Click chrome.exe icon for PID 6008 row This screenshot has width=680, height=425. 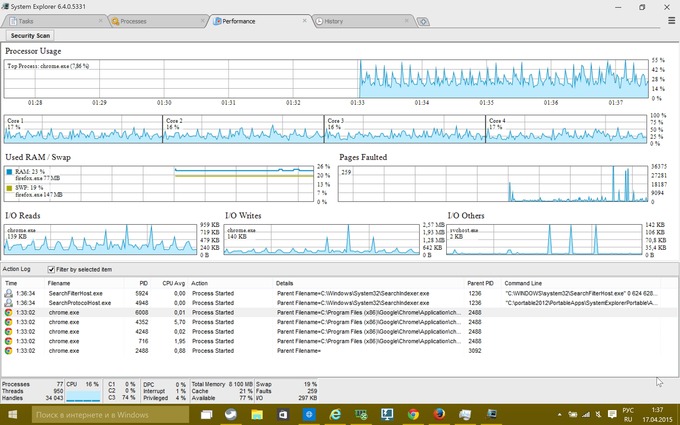pos(10,312)
